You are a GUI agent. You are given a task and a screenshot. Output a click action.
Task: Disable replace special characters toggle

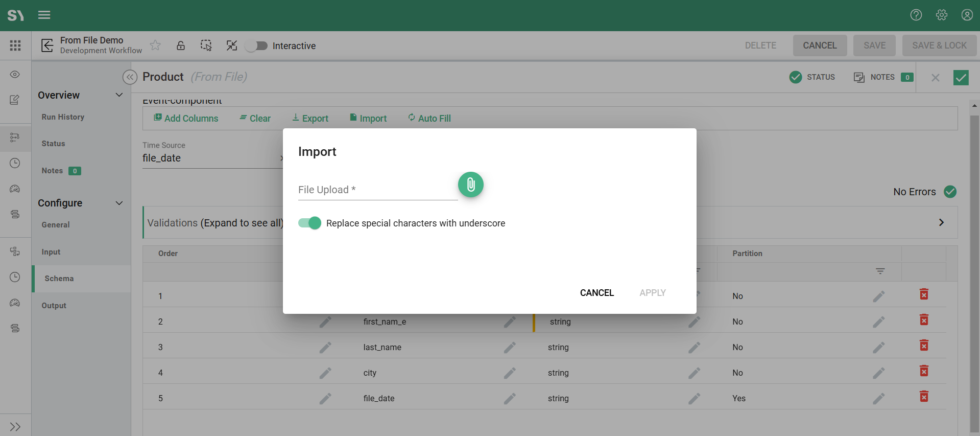tap(309, 223)
